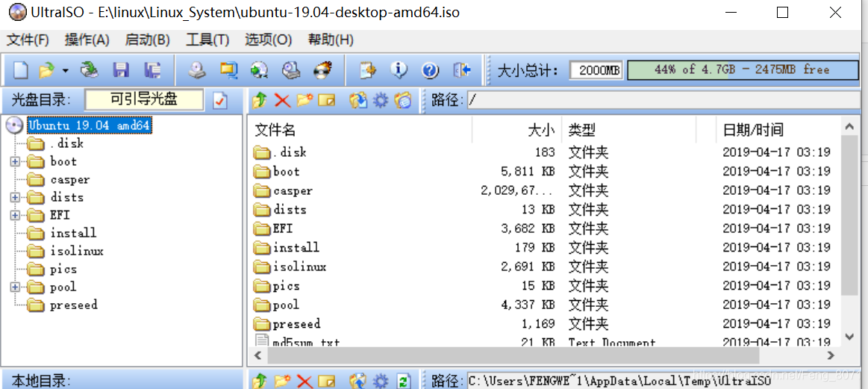
Task: Click the 44% of 4.7GB capacity bar
Action: pyautogui.click(x=742, y=70)
